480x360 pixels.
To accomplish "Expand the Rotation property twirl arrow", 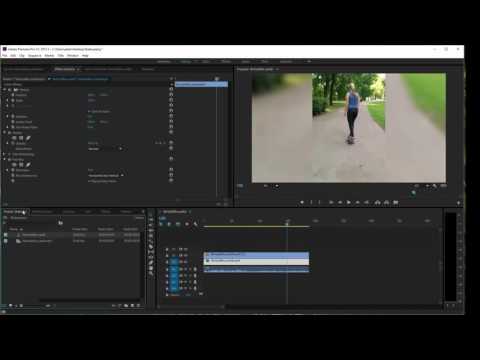I will pyautogui.click(x=8, y=116).
